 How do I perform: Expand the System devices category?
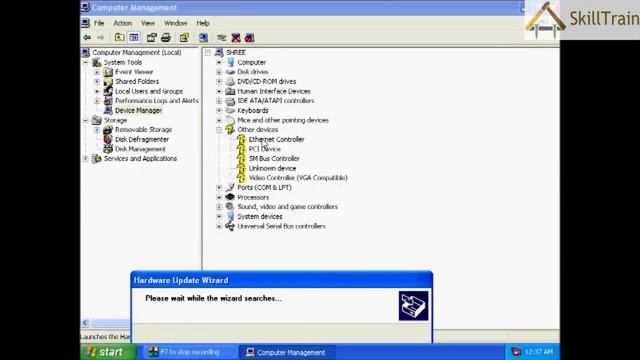point(219,217)
